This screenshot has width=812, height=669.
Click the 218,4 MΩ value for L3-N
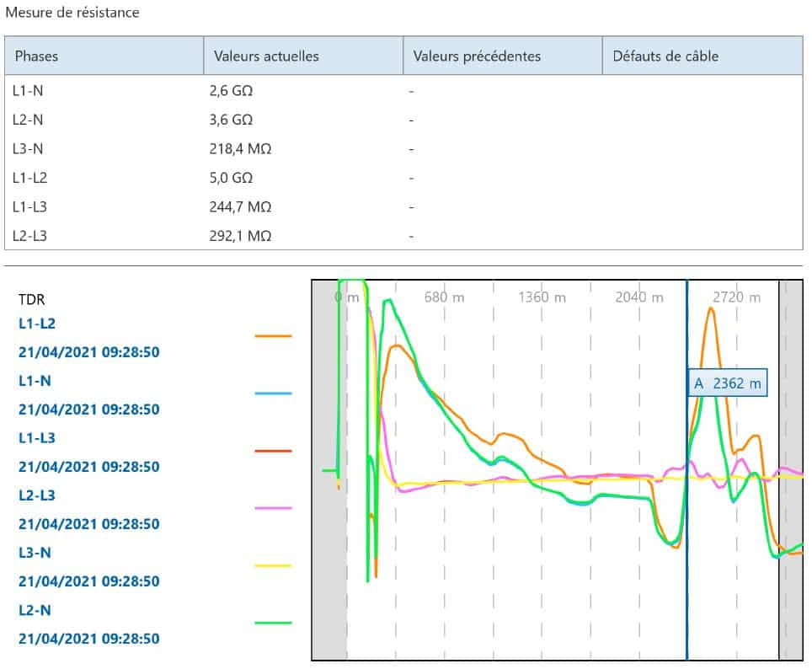click(x=240, y=148)
